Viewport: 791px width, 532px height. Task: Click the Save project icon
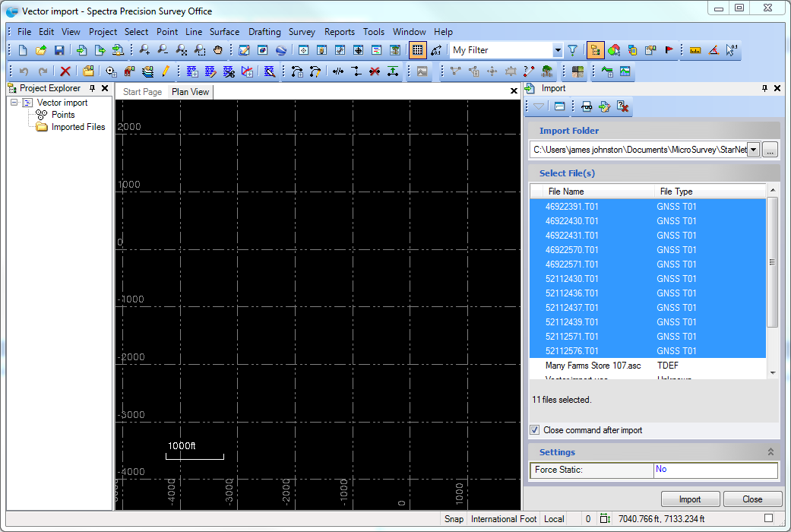pos(59,51)
